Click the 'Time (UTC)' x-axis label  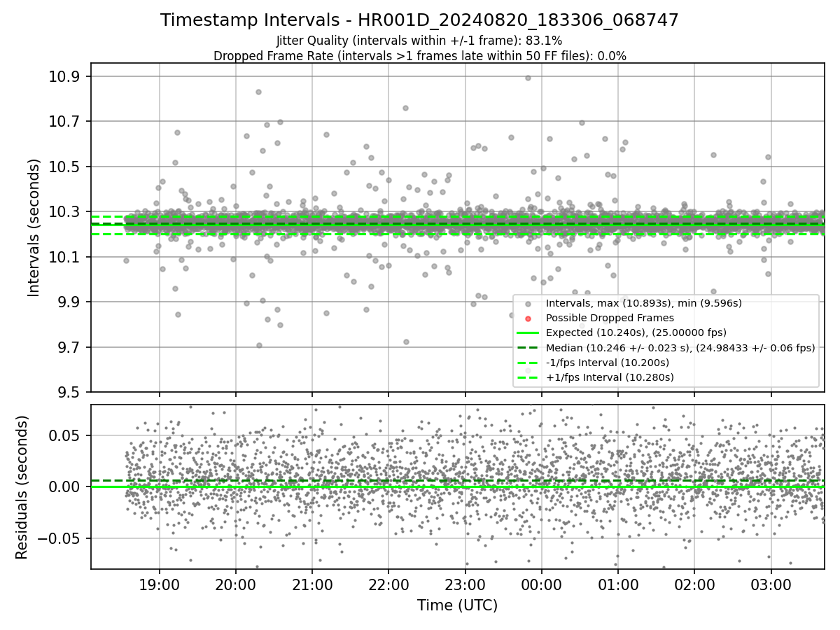pos(457,605)
